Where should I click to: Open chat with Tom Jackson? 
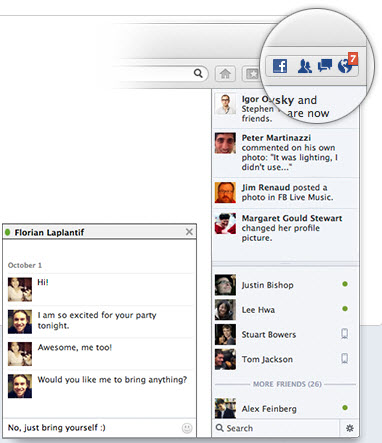(x=286, y=359)
